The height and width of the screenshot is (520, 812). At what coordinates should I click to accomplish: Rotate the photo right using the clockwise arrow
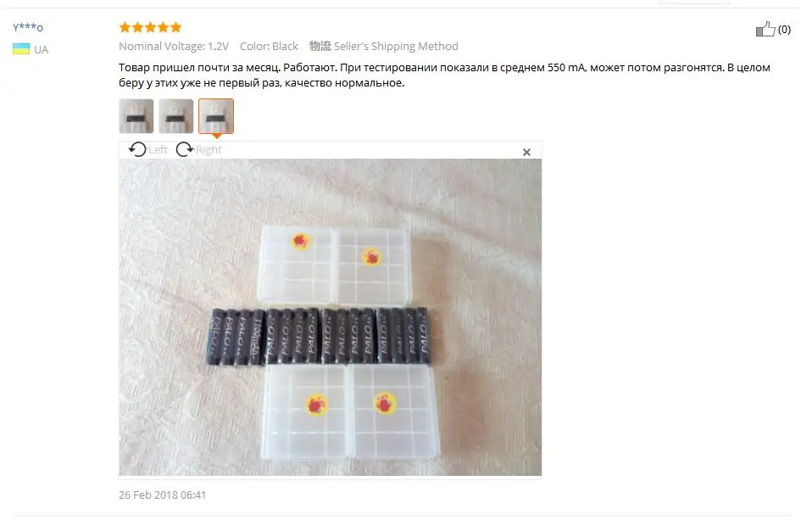click(x=185, y=149)
